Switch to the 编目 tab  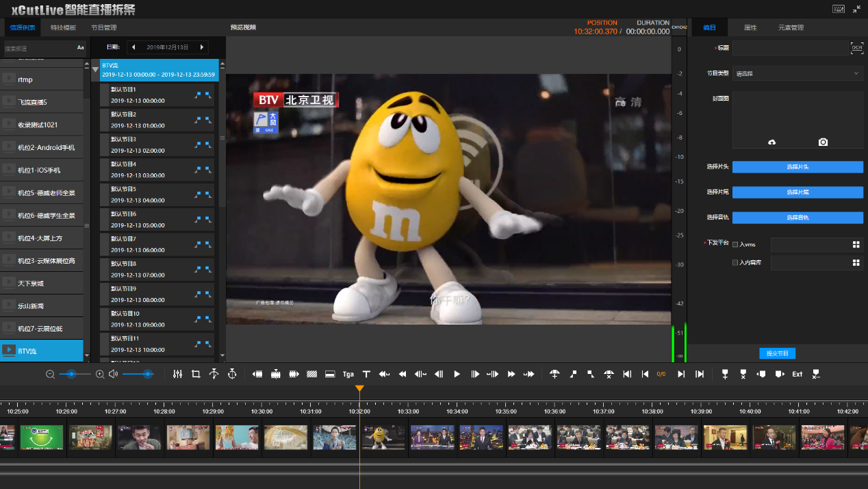709,27
